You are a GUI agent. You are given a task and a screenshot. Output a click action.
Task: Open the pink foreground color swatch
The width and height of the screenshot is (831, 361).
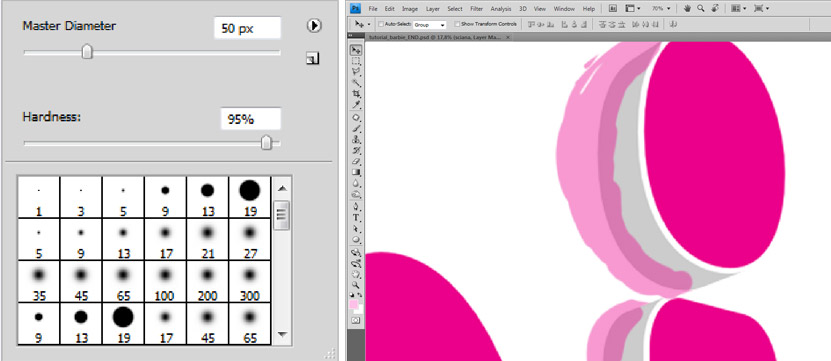pyautogui.click(x=353, y=305)
